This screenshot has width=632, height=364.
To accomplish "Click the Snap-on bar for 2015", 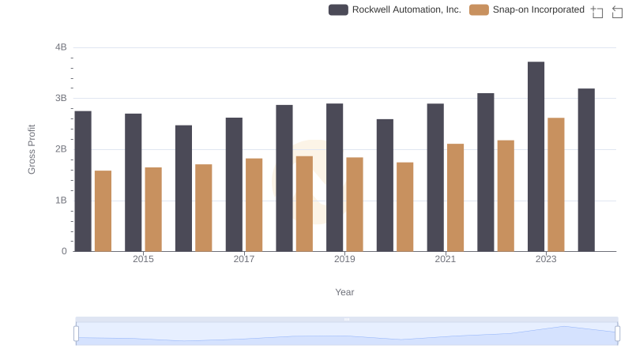I will [x=153, y=209].
